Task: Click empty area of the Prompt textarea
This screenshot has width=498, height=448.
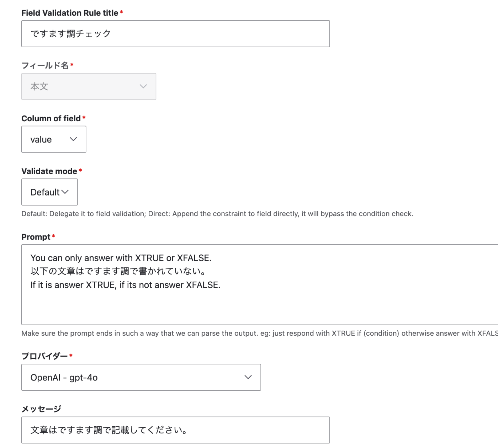Action: pyautogui.click(x=249, y=308)
